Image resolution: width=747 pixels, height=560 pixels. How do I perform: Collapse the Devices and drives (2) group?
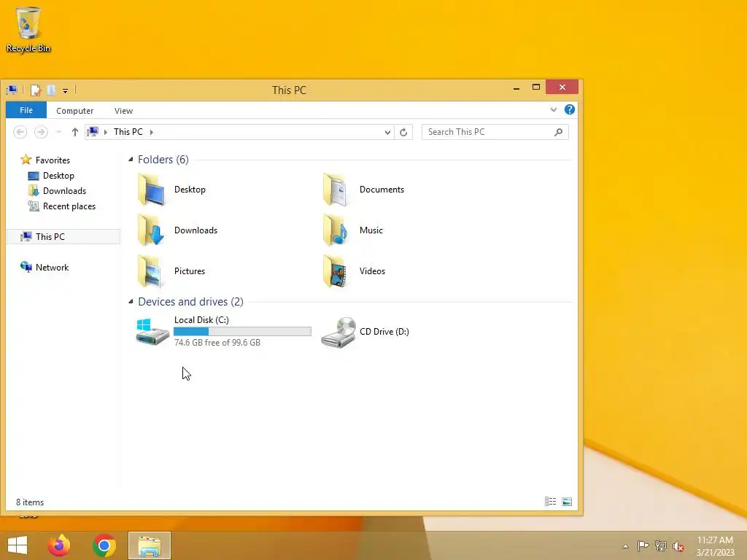click(x=131, y=302)
